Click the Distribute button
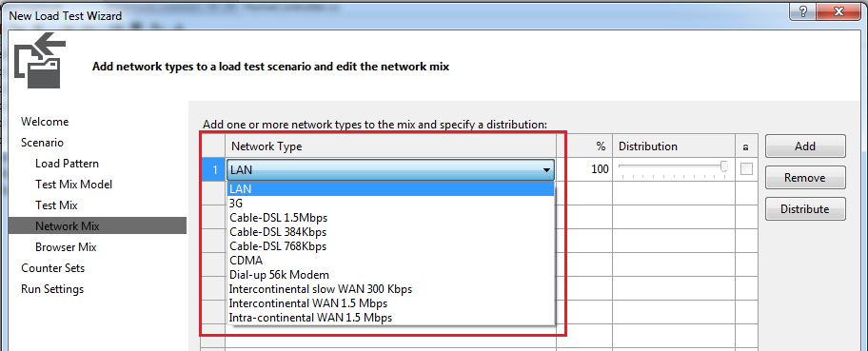 pyautogui.click(x=805, y=209)
